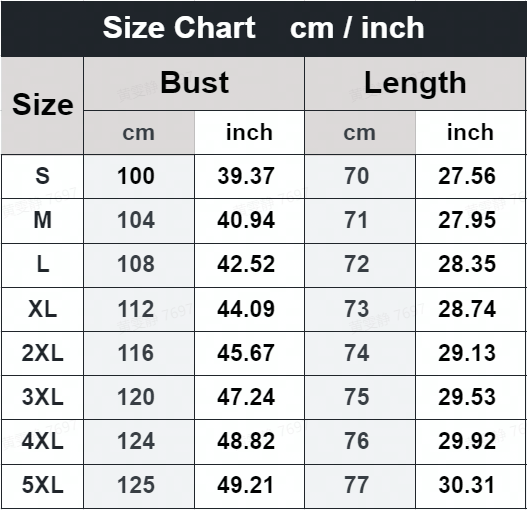This screenshot has width=527, height=510.
Task: Click the Size column header
Action: pos(42,105)
